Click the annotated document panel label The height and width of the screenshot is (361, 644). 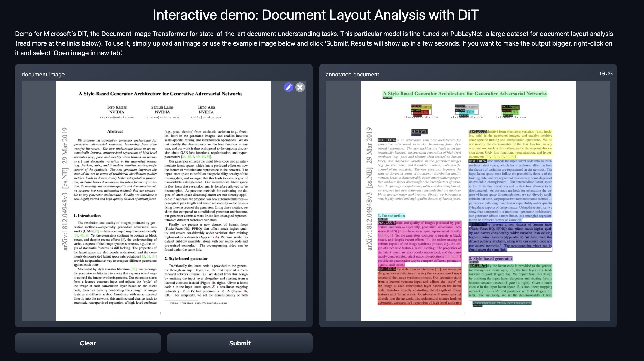pyautogui.click(x=352, y=74)
